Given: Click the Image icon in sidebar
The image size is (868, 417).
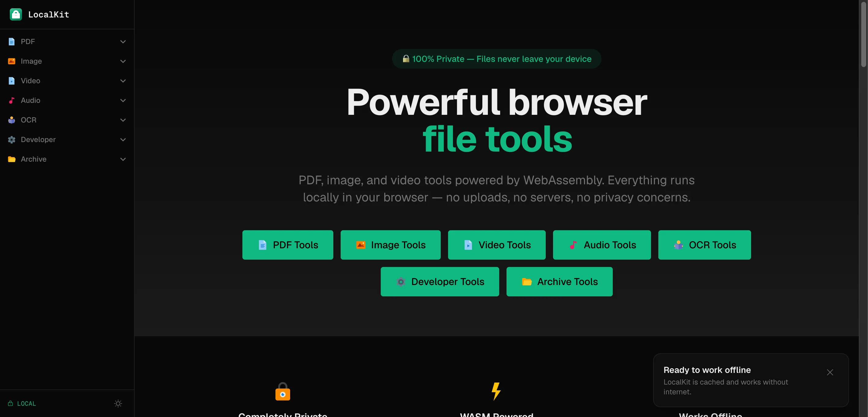Looking at the screenshot, I should 12,61.
